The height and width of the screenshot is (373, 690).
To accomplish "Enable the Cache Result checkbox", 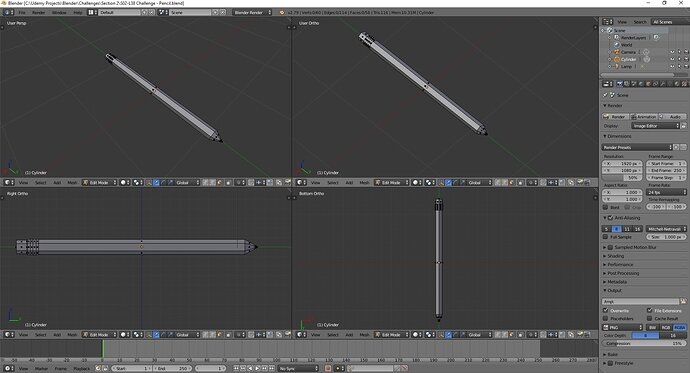I will (650, 318).
